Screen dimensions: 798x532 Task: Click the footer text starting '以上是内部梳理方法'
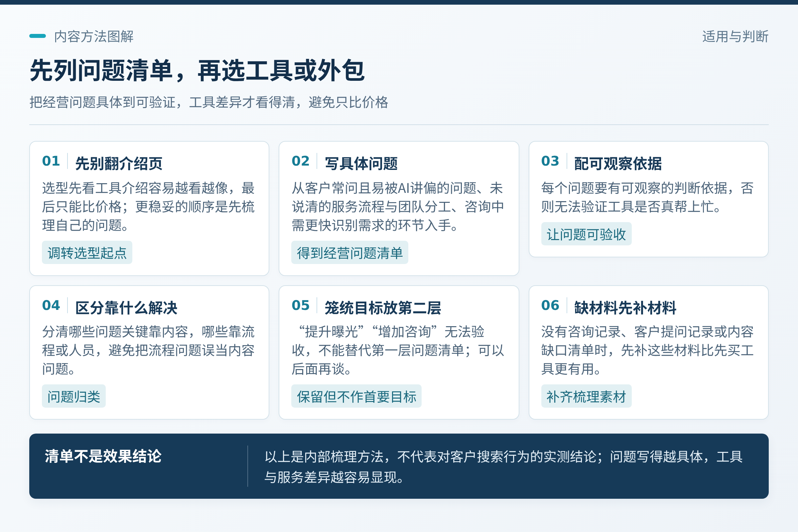[x=503, y=467]
